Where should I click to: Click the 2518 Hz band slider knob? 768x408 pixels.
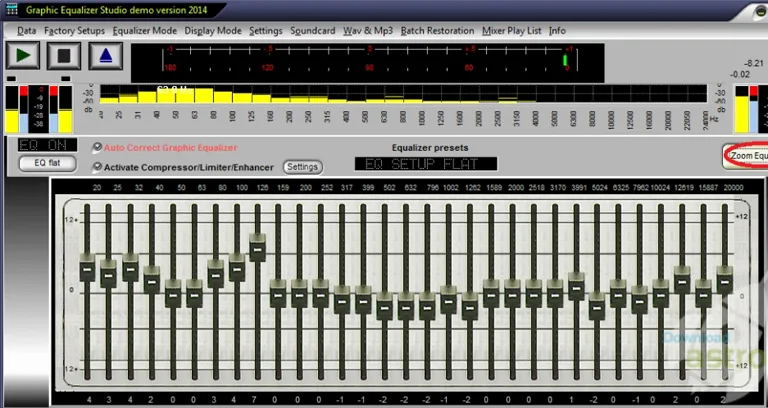[534, 294]
